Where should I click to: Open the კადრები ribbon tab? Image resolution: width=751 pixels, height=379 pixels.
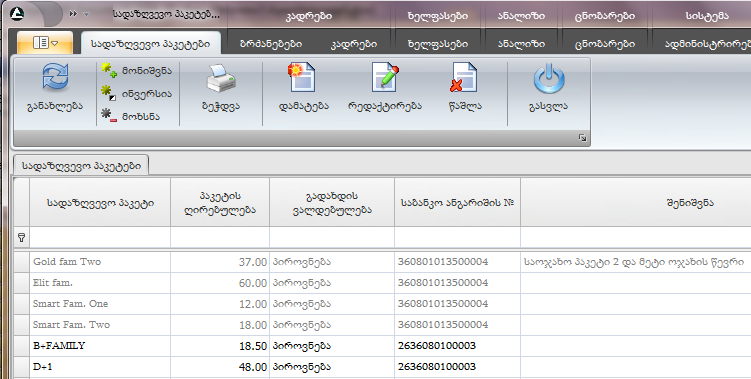click(354, 44)
